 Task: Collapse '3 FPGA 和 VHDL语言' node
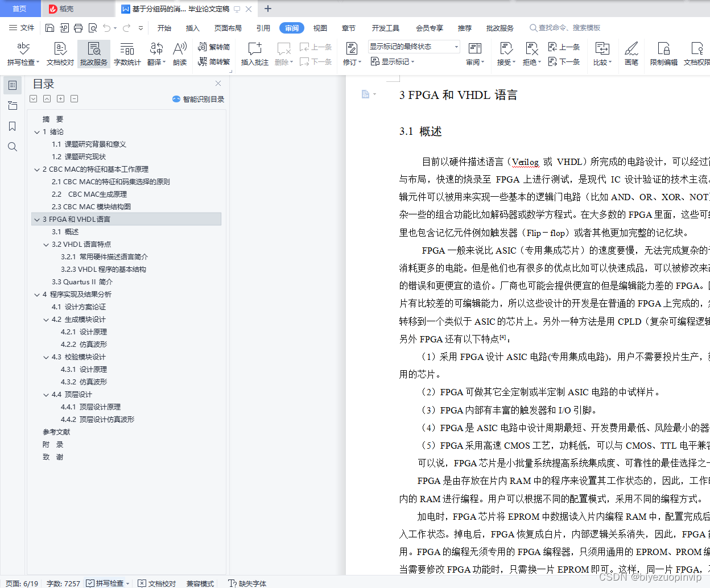coord(37,220)
